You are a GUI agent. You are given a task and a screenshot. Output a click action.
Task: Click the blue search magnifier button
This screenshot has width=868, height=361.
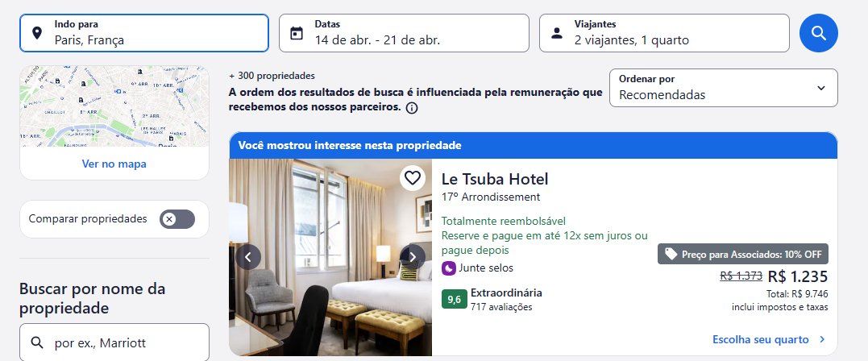click(818, 33)
